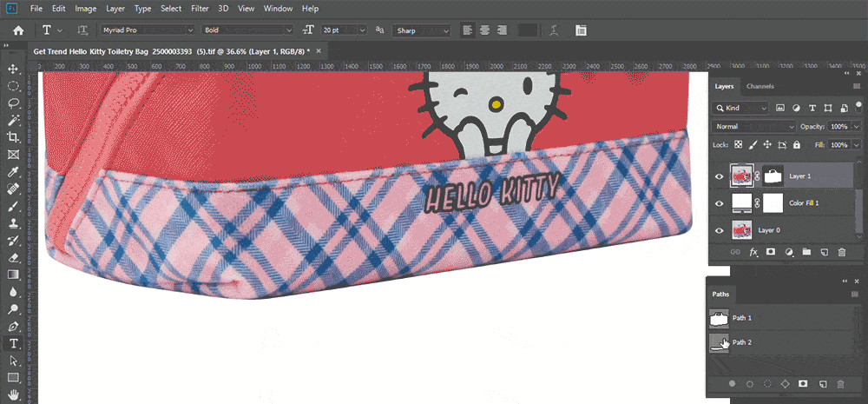The width and height of the screenshot is (868, 404).
Task: Select the History Brush tool
Action: point(13,241)
